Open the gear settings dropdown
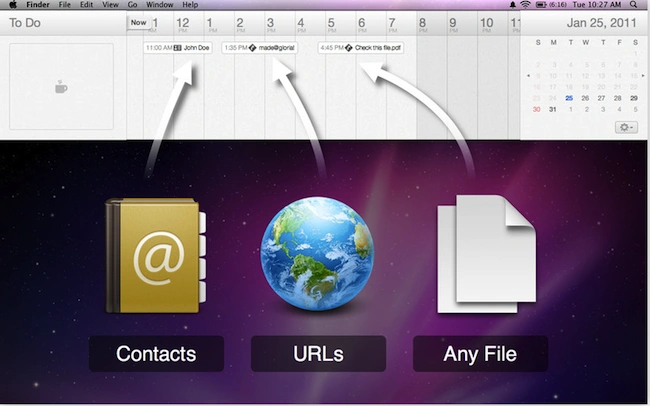 626,127
